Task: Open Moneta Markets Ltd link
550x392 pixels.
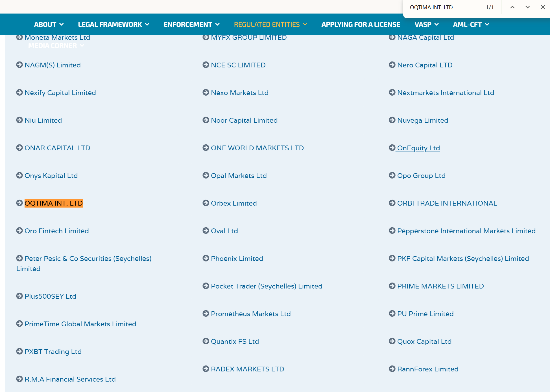Action: coord(57,38)
